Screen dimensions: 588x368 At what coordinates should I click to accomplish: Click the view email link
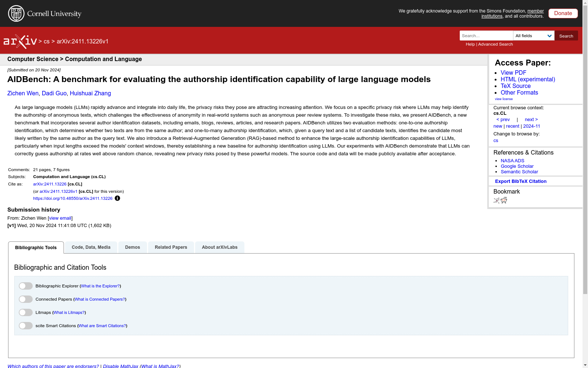pyautogui.click(x=60, y=218)
